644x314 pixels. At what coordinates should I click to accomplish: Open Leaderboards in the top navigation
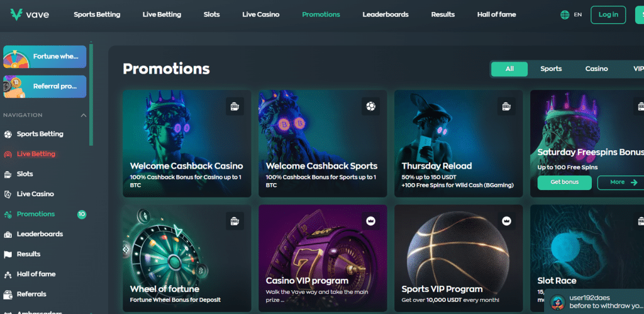386,14
